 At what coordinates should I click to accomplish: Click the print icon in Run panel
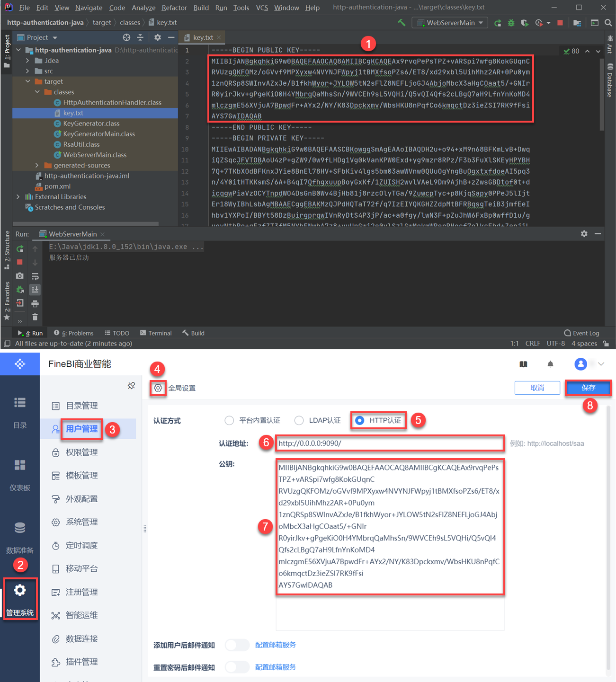point(35,303)
